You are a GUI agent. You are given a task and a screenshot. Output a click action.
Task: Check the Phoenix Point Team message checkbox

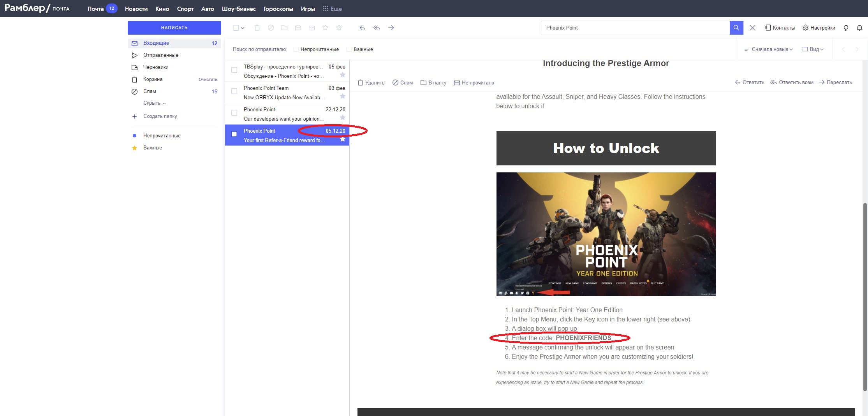pos(234,91)
